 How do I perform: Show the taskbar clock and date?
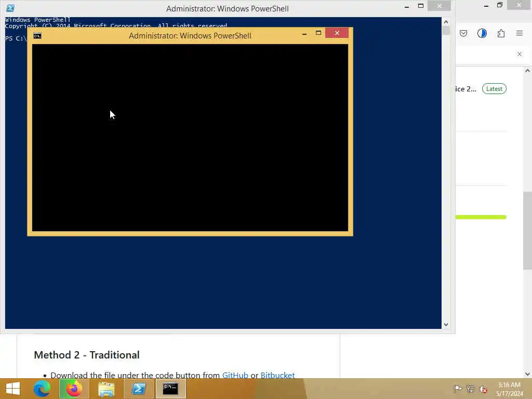point(509,389)
